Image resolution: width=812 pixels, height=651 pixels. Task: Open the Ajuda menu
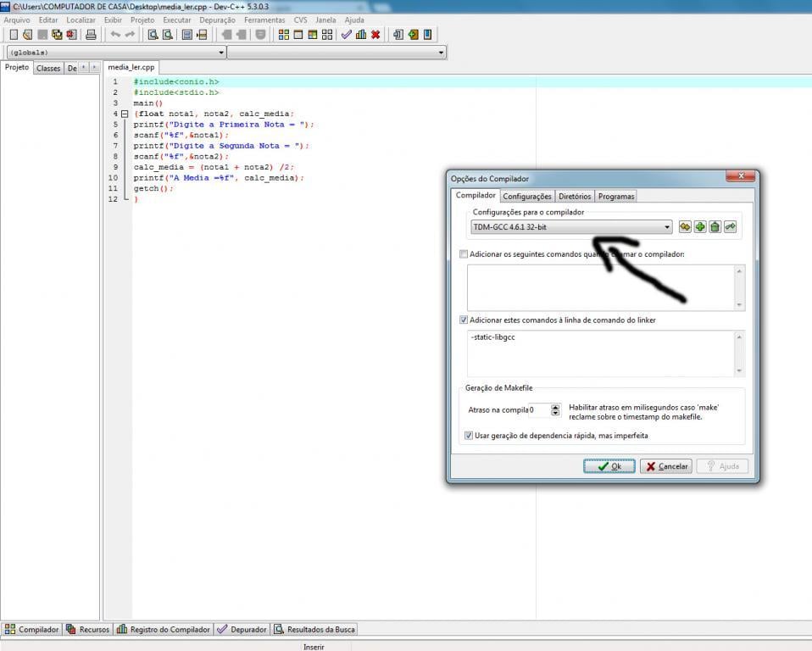click(x=354, y=19)
